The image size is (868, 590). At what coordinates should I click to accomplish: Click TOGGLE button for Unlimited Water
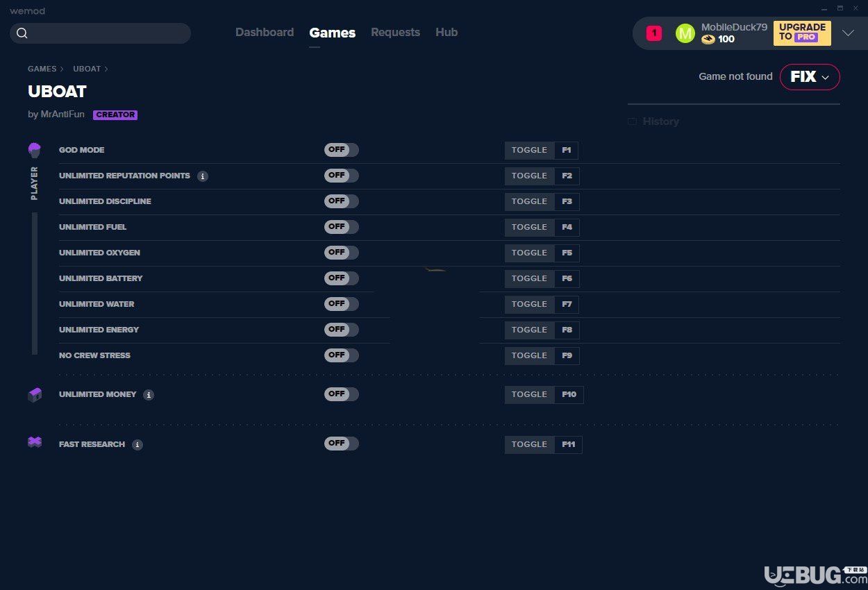[530, 305]
